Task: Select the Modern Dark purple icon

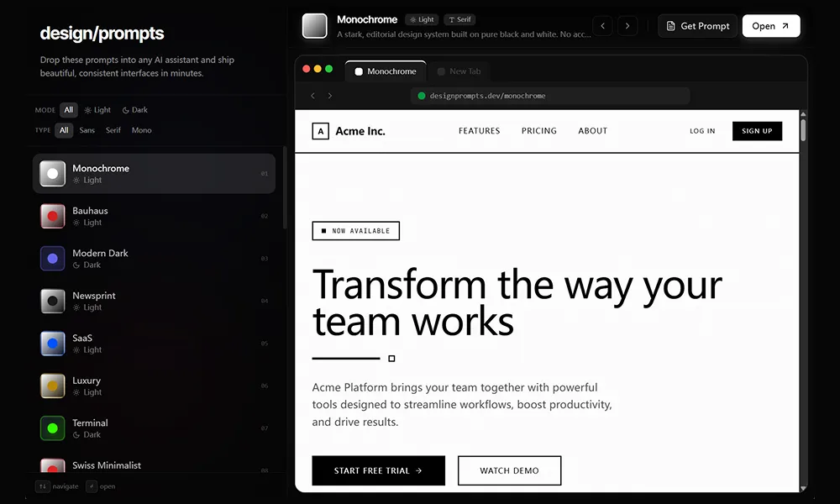Action: point(53,259)
